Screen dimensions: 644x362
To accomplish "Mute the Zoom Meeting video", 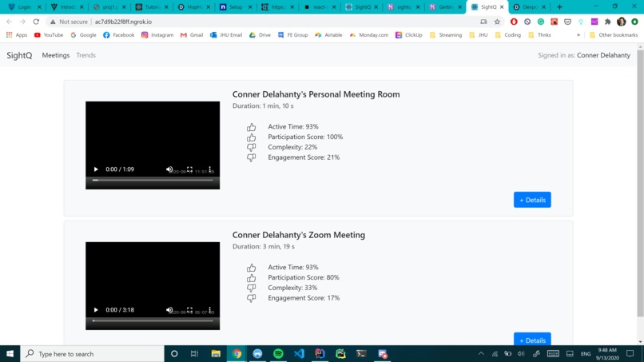I will point(169,310).
